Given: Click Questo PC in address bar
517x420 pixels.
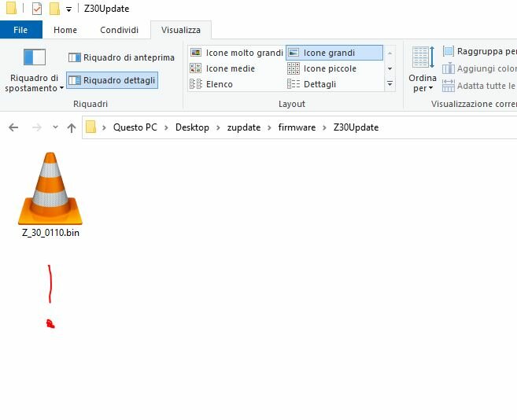Looking at the screenshot, I should (x=135, y=127).
